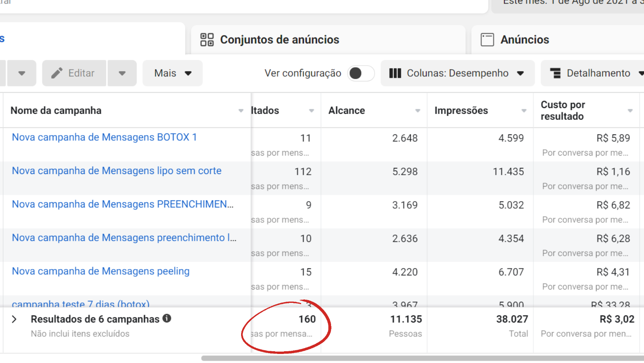Image resolution: width=644 pixels, height=363 pixels.
Task: Click the Detalhamento breakdown icon
Action: (x=555, y=73)
